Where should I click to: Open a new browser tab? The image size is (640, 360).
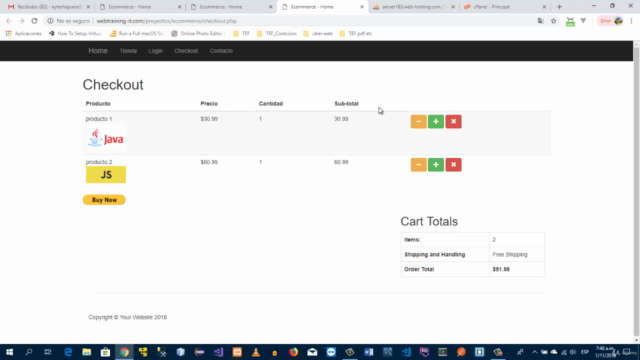559,7
